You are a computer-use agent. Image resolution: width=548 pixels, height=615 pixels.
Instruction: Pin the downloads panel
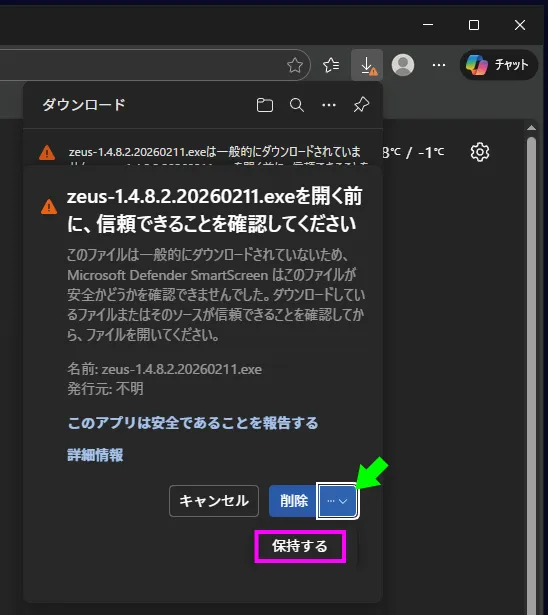tap(361, 105)
